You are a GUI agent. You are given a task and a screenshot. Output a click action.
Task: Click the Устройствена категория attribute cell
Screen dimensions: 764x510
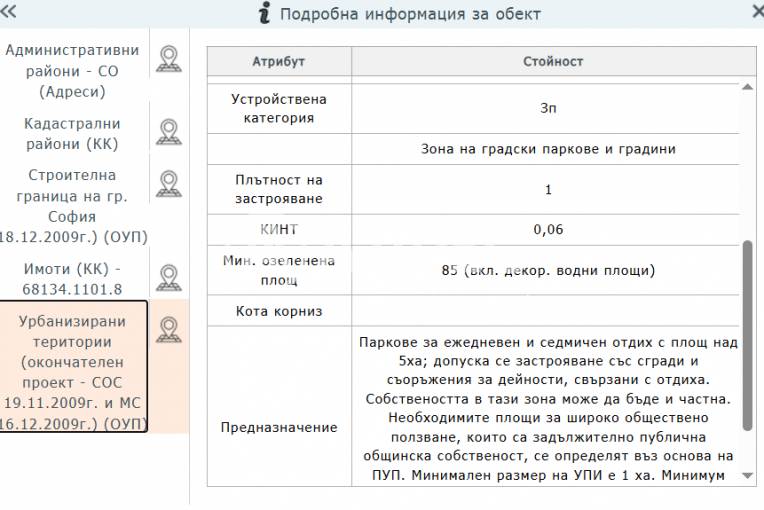pos(279,109)
